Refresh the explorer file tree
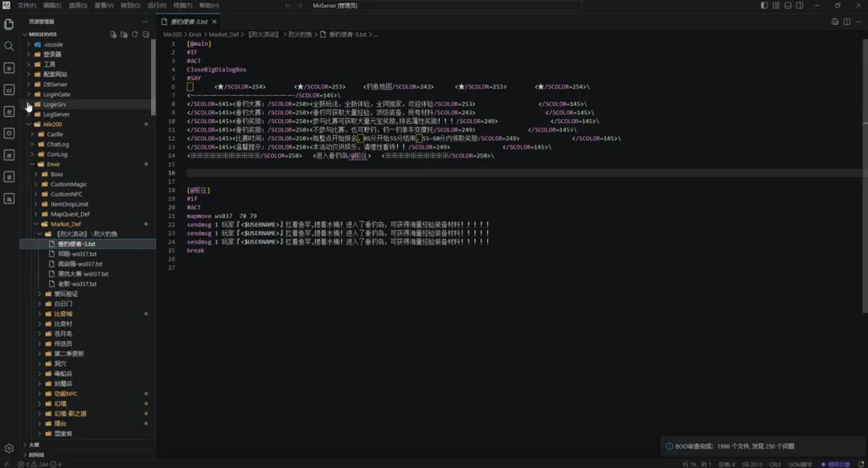 click(134, 35)
